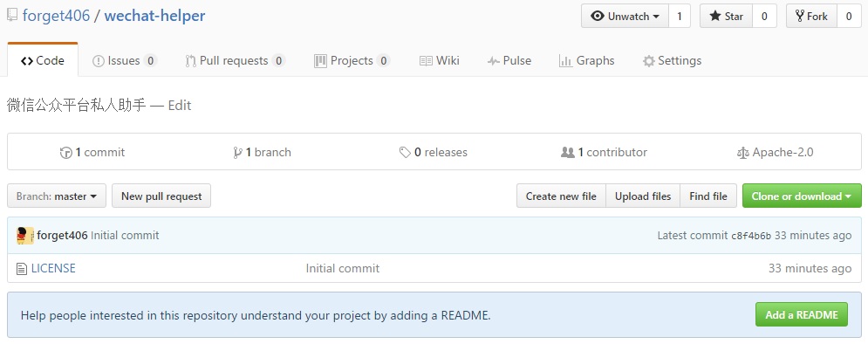Click Create new file

click(561, 196)
